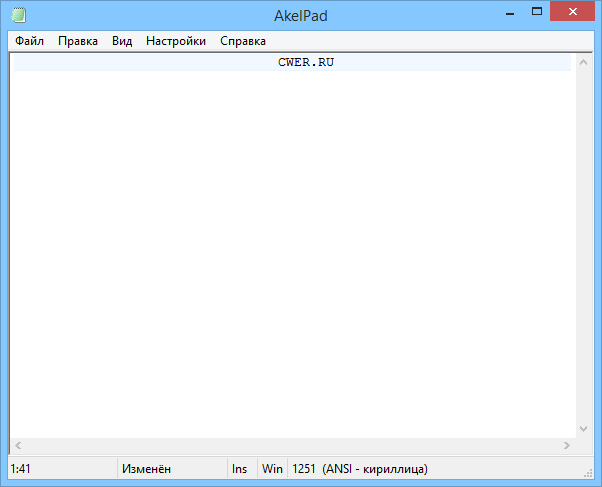
Task: Open the Вид menu
Action: point(122,41)
